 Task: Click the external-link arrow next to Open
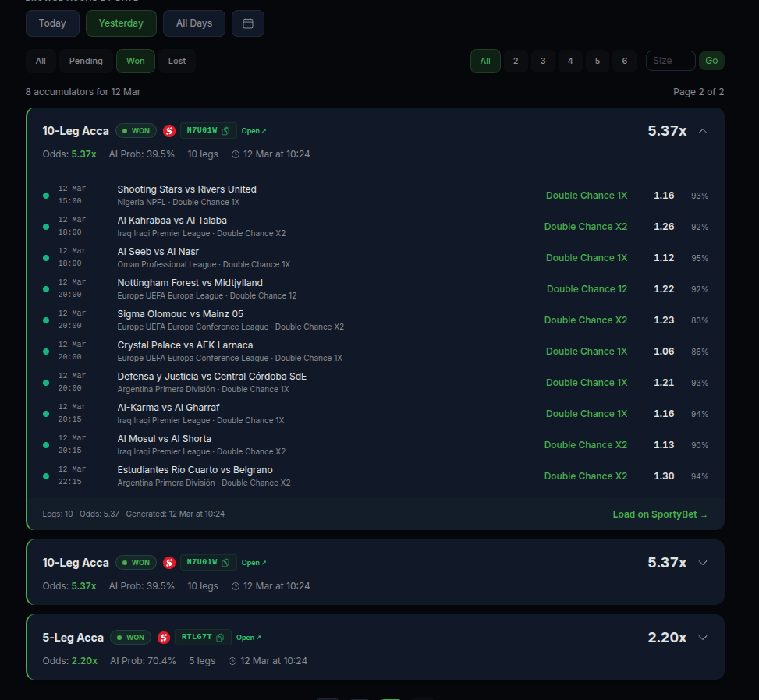[x=261, y=130]
